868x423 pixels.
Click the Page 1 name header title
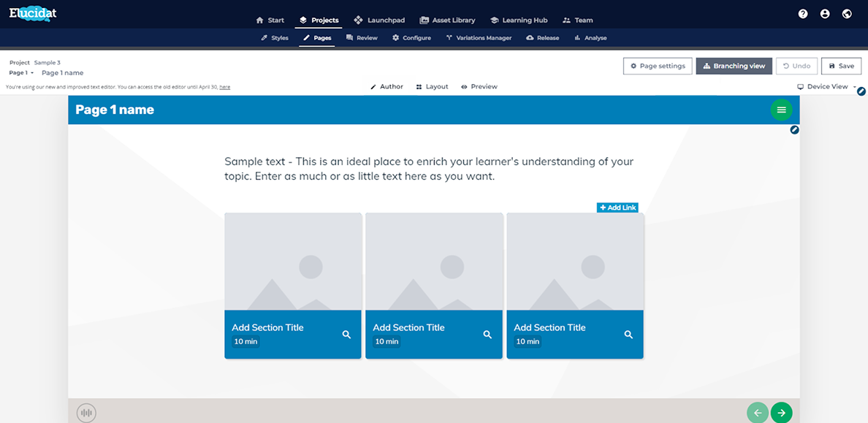click(x=115, y=110)
